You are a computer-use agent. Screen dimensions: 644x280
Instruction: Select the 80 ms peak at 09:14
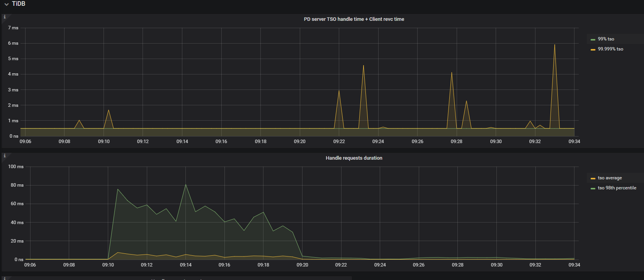click(x=186, y=185)
